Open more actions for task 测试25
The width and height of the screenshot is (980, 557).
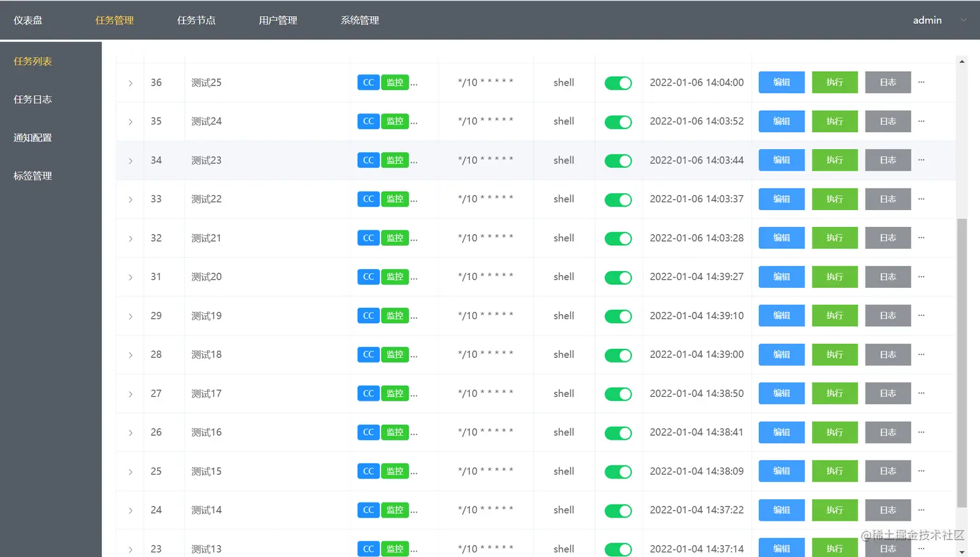(x=921, y=82)
